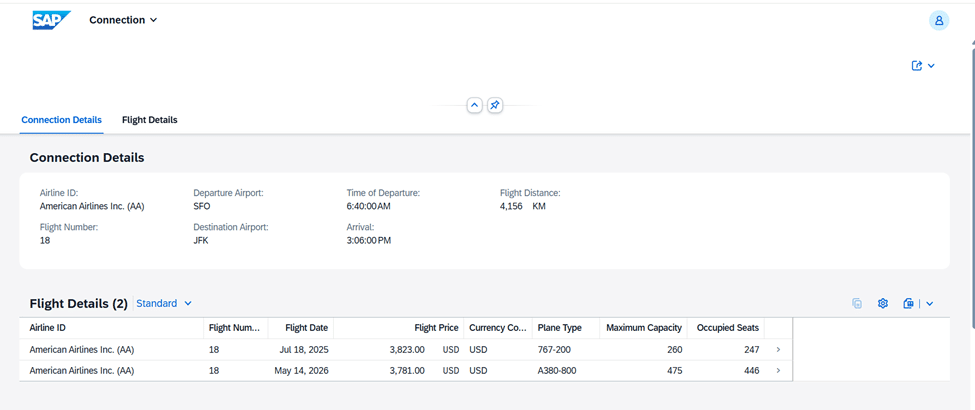Expand the export options dropdown arrow
The image size is (975, 410).
coord(930,304)
